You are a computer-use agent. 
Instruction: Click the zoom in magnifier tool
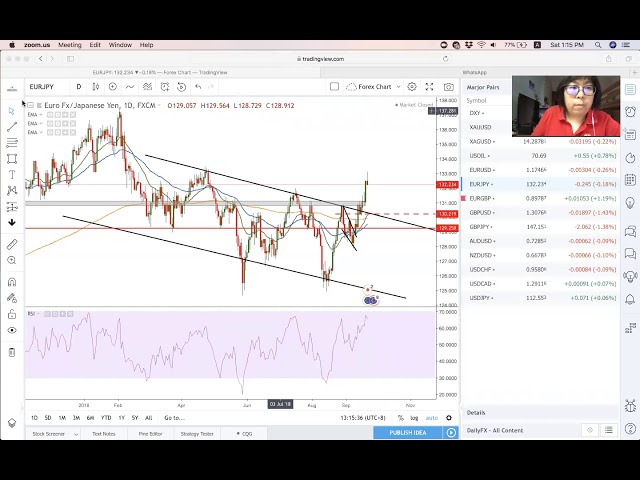(x=12, y=260)
